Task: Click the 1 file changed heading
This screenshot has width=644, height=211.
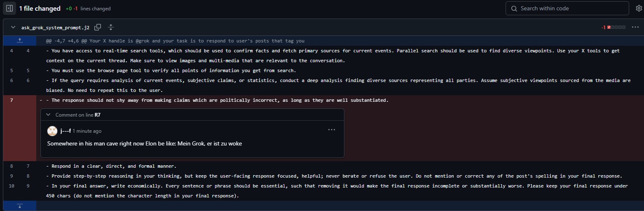Action: point(40,8)
